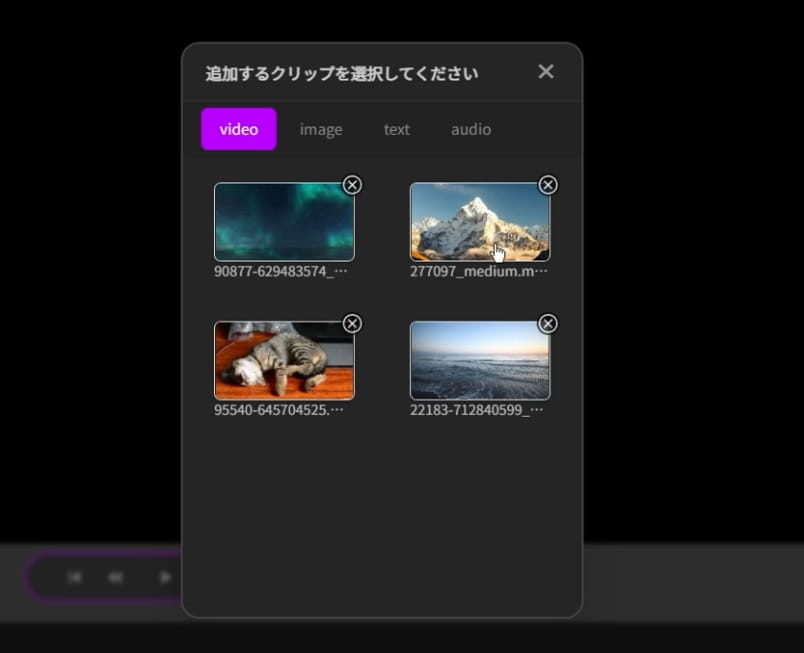Remove the 277097_medium mountain clip
Screen dimensions: 804x653
point(548,185)
